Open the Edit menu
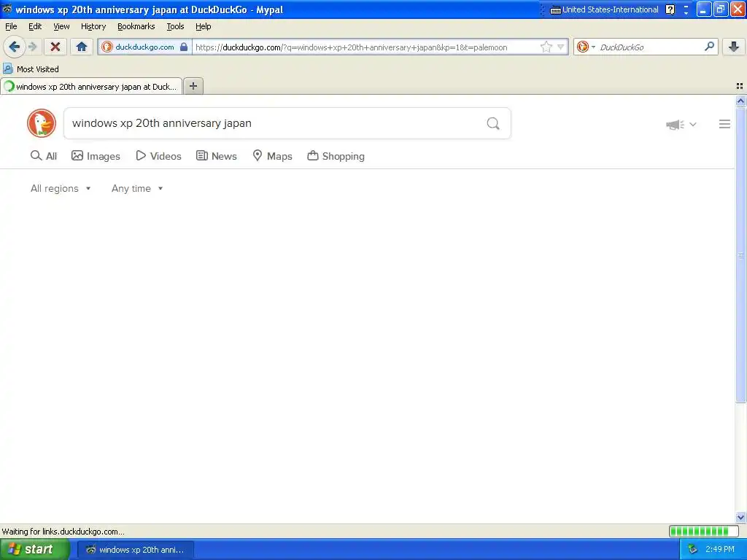747x560 pixels. tap(35, 26)
